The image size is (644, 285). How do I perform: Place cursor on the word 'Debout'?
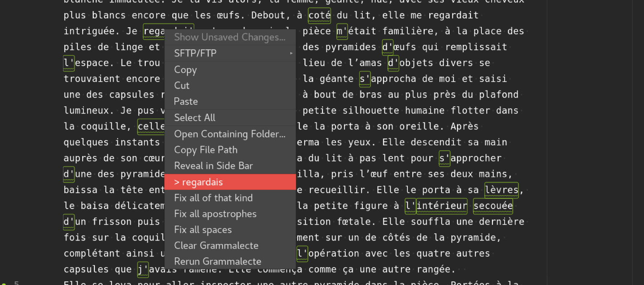pos(268,15)
